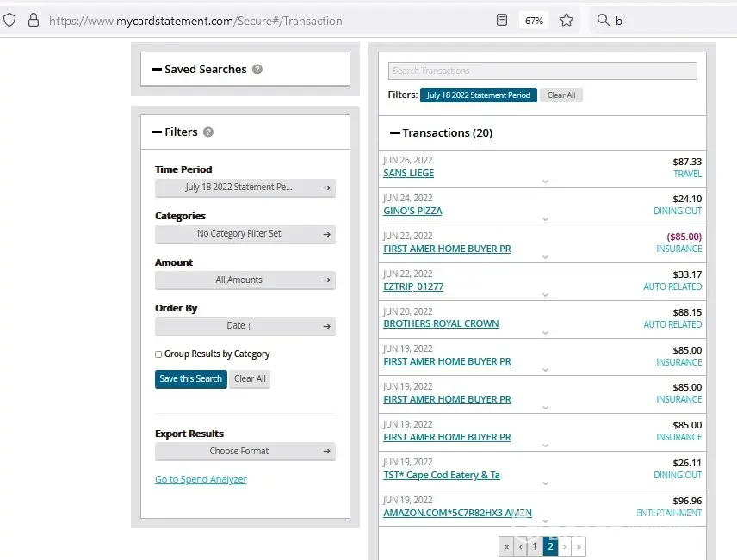Click the shield tracking protection icon
This screenshot has width=737, height=560.
10,21
